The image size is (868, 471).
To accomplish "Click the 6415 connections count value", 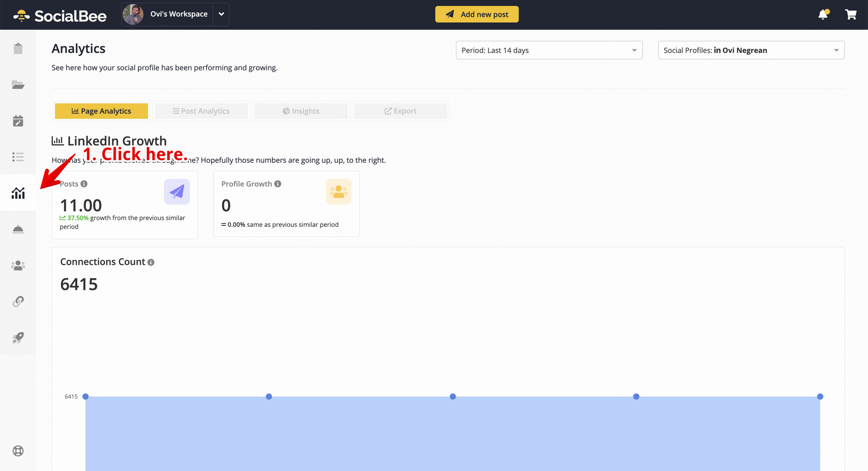I will point(79,284).
